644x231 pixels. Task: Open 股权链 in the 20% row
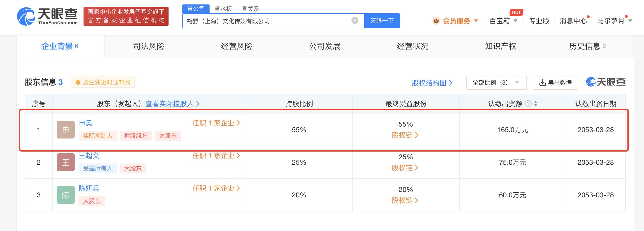click(x=405, y=200)
